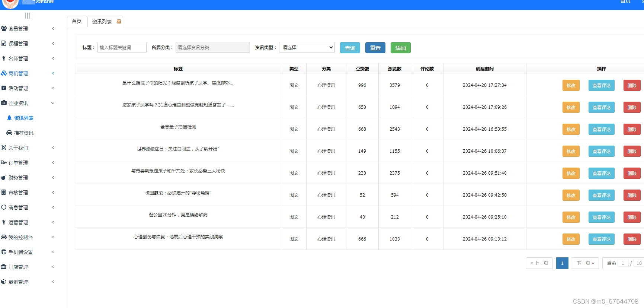The height and width of the screenshot is (308, 644).
Task: Click 修改 for 全息量子扫描检测 row
Action: pos(571,129)
